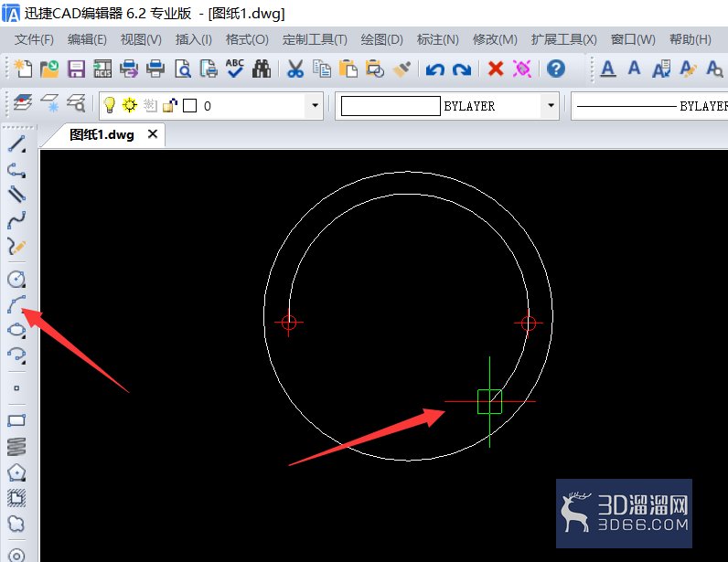Undo the last action

coord(435,69)
